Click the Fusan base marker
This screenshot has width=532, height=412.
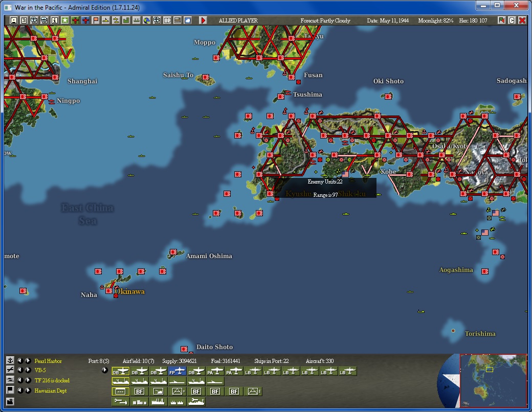tap(292, 77)
